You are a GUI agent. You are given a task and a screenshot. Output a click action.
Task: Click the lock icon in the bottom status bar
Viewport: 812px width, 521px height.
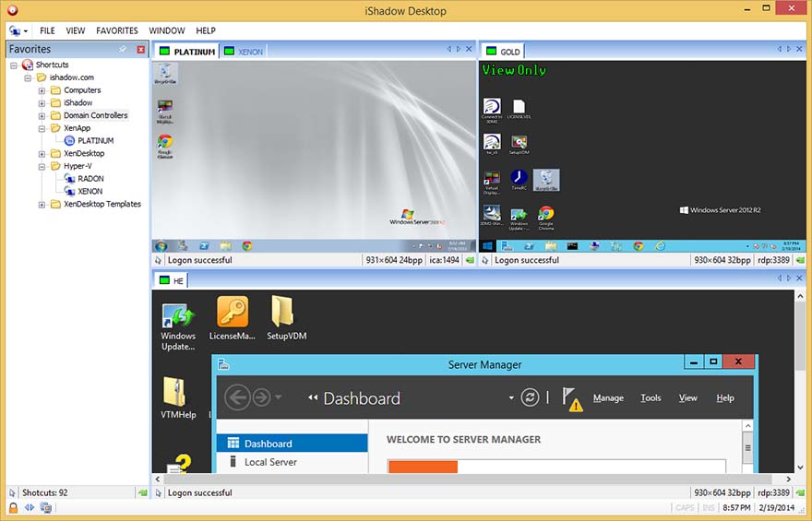click(x=14, y=507)
